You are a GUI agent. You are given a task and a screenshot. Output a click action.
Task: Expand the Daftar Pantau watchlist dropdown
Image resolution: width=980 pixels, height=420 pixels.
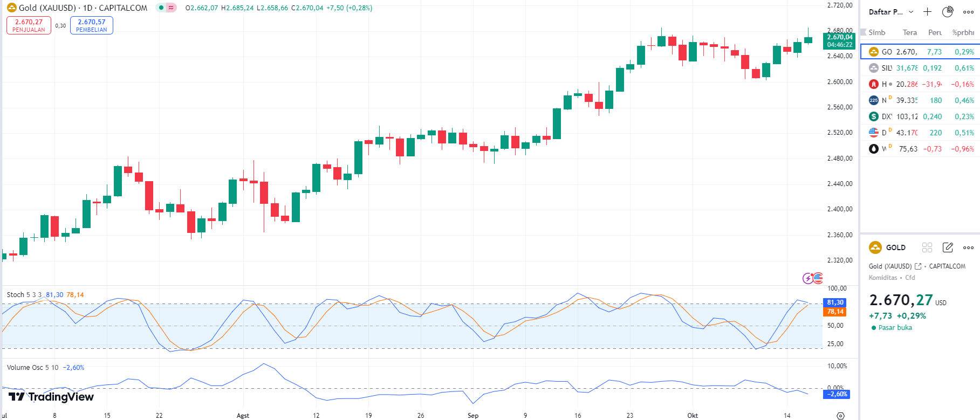[911, 12]
